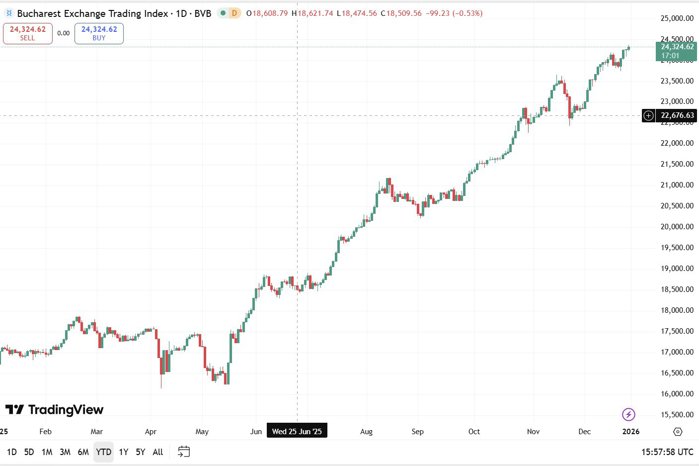Click the orange D delayed data badge
This screenshot has width=699, height=466.
coord(233,14)
